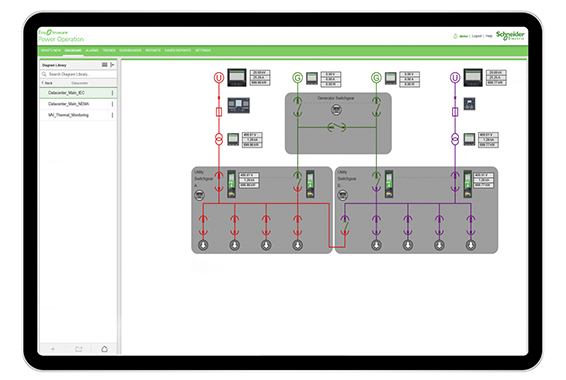Open the meter beside the purple transformer
This screenshot has height=380, width=566.
(x=469, y=139)
